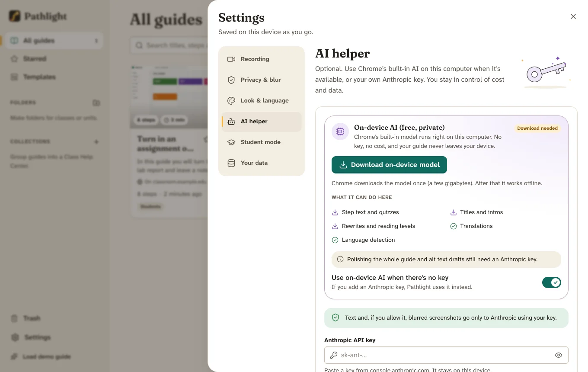
Task: Click the shield icon beside Privacy & blur
Action: pyautogui.click(x=231, y=80)
